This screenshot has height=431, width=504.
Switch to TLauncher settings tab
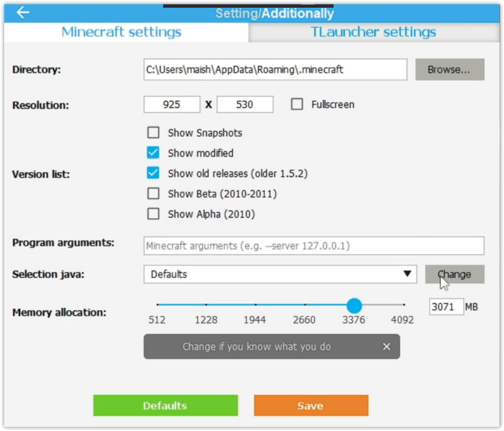coord(373,32)
